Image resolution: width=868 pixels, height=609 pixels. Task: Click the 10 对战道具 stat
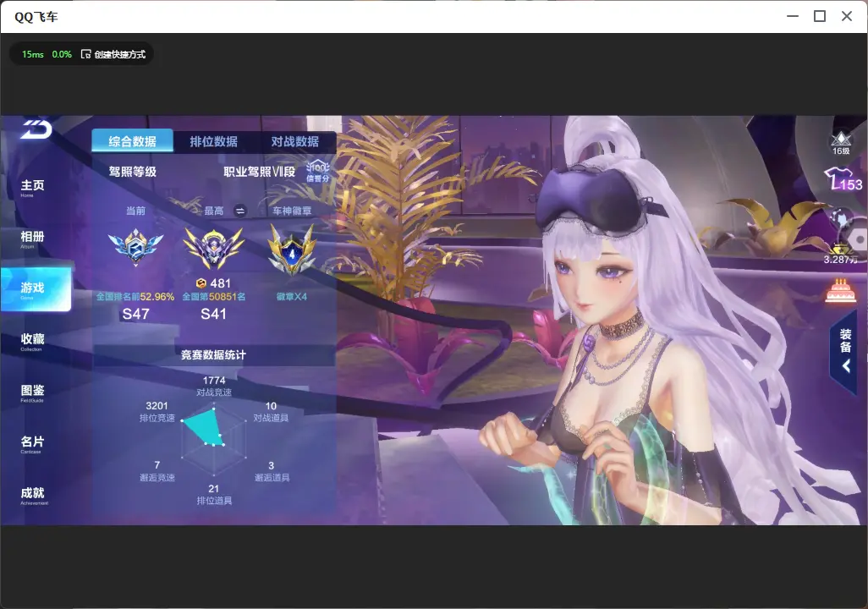272,411
